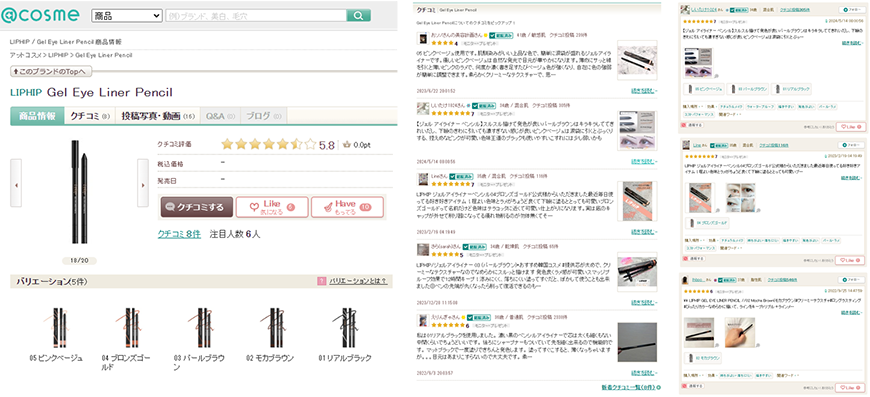Open the クチコミ 8件 link

click(179, 234)
